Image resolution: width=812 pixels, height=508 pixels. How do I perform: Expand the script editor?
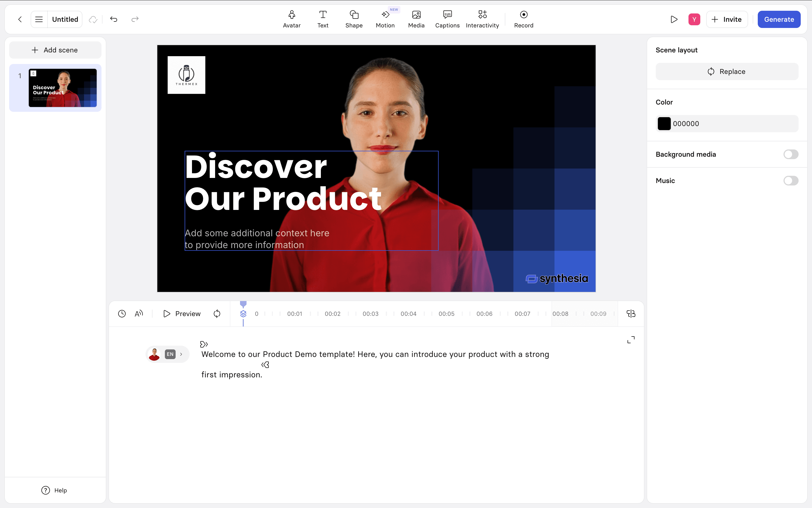pyautogui.click(x=631, y=340)
